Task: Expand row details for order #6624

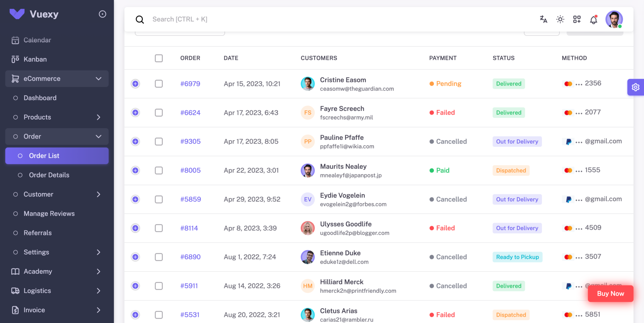Action: [136, 113]
